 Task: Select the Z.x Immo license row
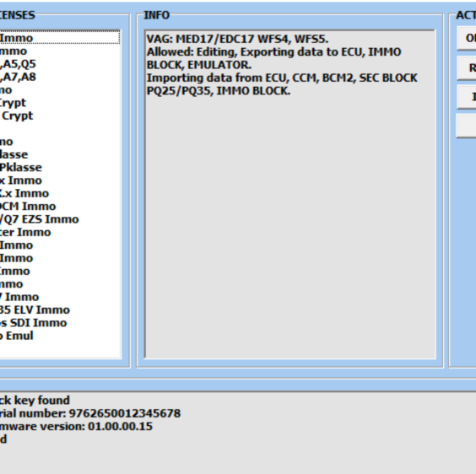pyautogui.click(x=60, y=194)
